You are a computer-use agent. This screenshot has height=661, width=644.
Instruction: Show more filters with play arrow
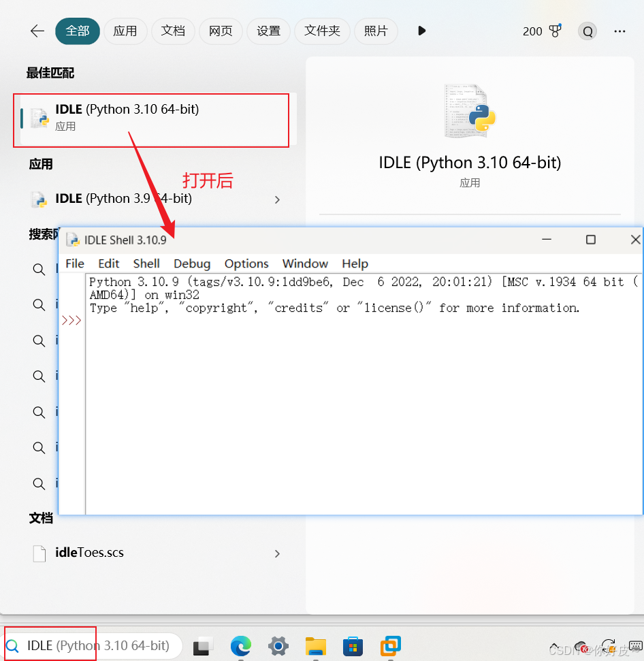[421, 31]
